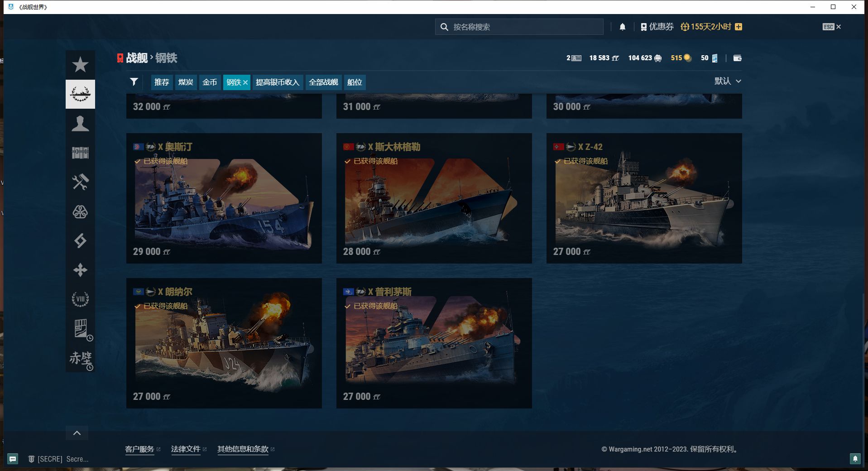Remove the active 钢铁 filter
The width and height of the screenshot is (868, 471).
pyautogui.click(x=245, y=82)
